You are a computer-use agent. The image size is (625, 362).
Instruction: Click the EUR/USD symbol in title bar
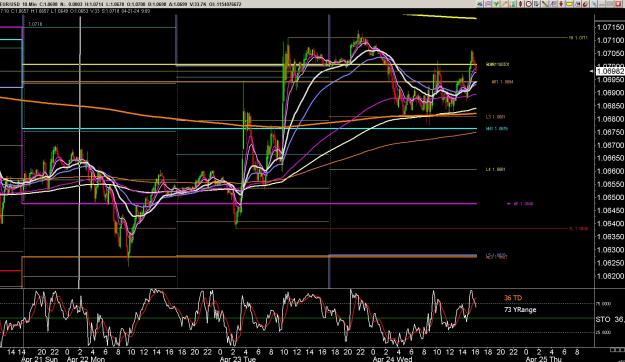point(10,4)
